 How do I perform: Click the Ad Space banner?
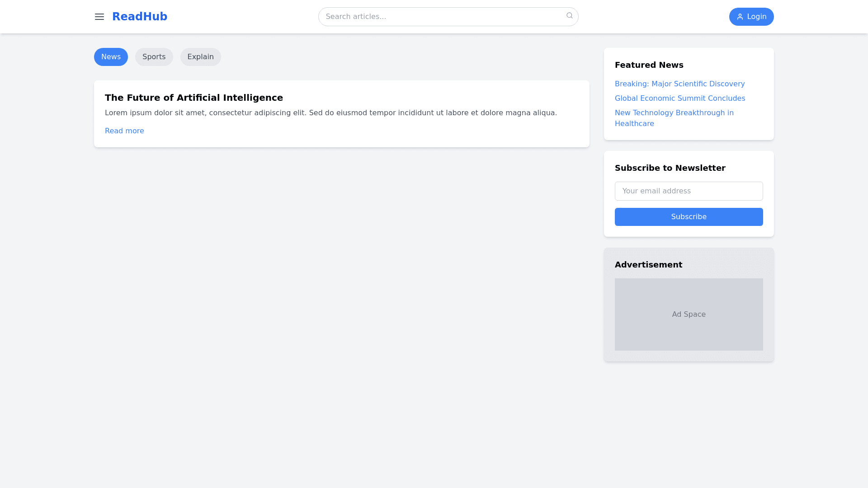click(689, 314)
